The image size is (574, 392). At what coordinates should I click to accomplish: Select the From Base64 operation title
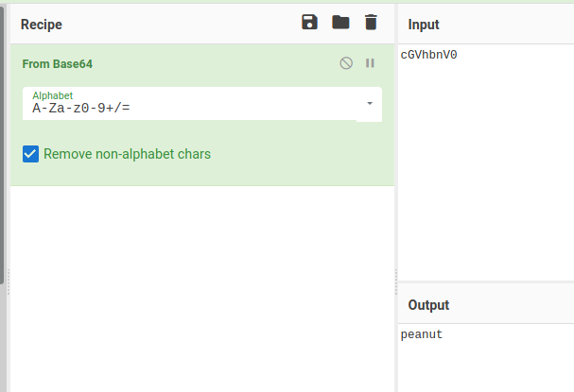(x=57, y=64)
